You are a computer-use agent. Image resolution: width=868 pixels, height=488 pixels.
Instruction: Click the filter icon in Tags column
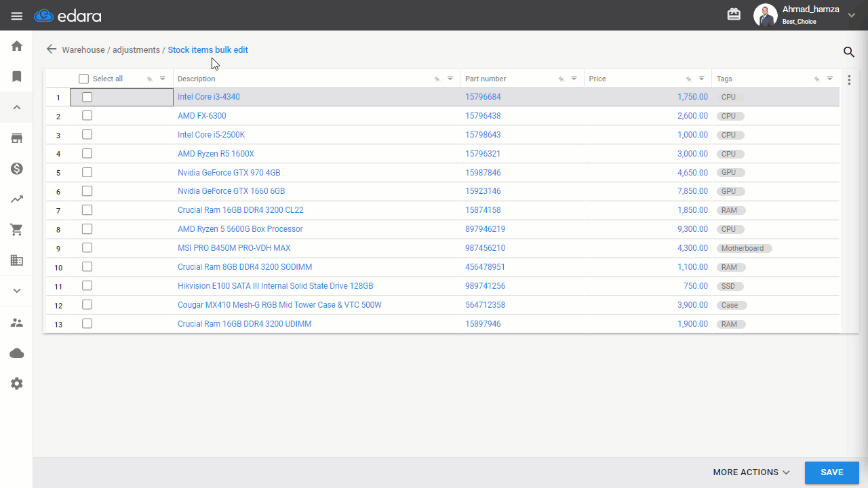[830, 79]
